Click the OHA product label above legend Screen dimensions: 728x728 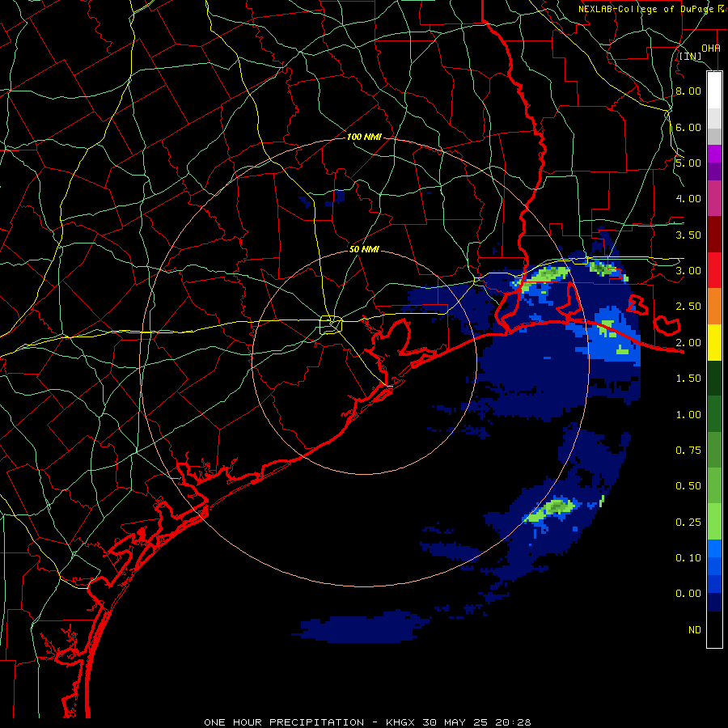(x=711, y=49)
